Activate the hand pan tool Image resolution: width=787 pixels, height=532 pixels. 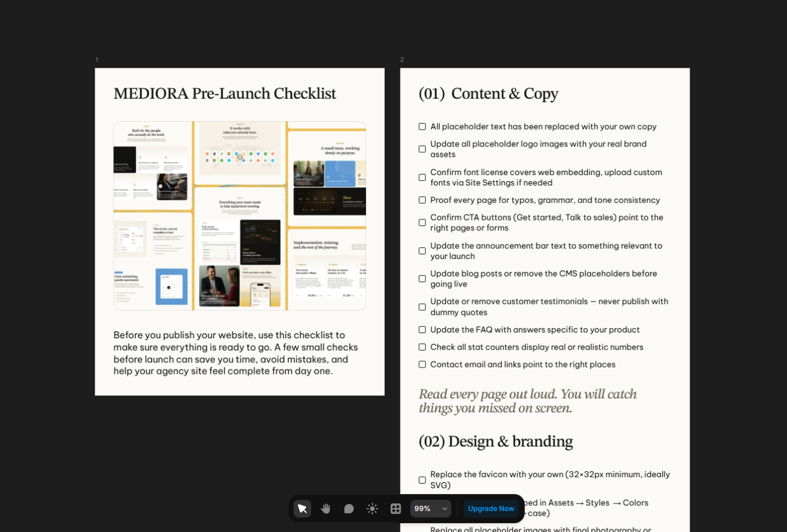[326, 509]
